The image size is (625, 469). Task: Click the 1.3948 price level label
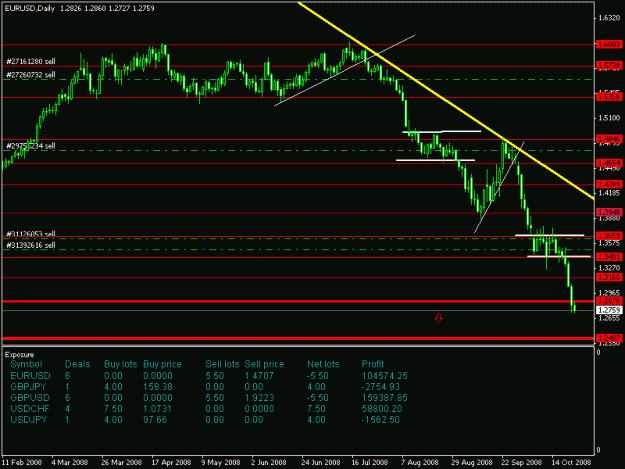(x=609, y=212)
